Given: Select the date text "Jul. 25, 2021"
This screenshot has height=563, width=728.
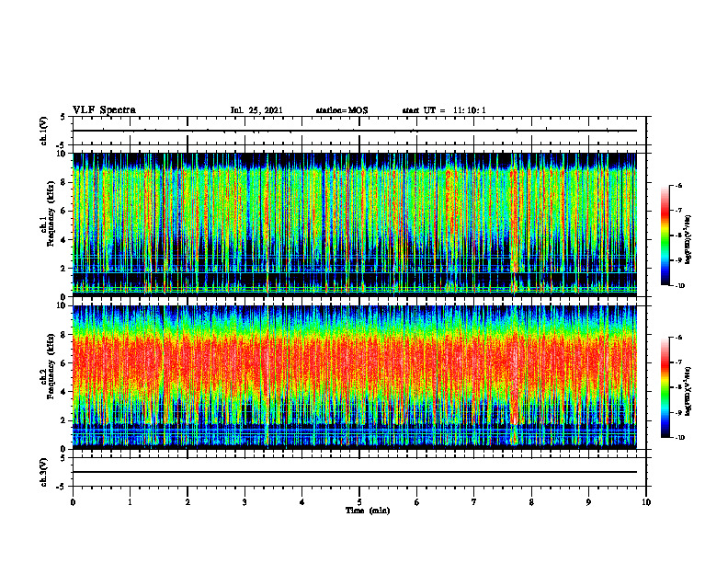Looking at the screenshot, I should [256, 110].
